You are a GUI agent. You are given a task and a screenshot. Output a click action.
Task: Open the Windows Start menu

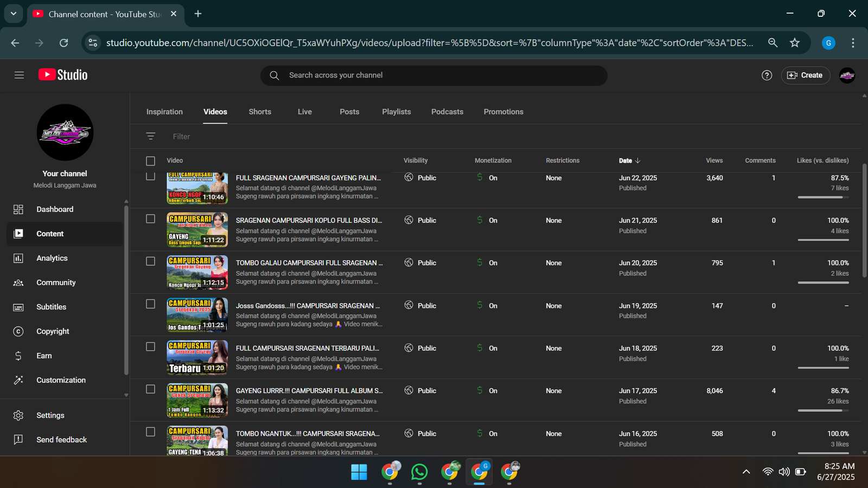click(x=359, y=472)
